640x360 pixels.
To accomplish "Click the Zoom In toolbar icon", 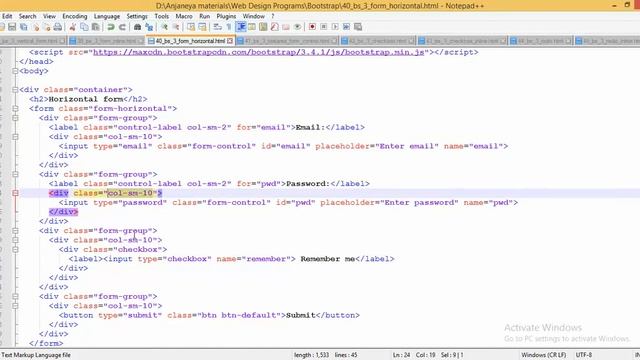I will pyautogui.click(x=164, y=27).
